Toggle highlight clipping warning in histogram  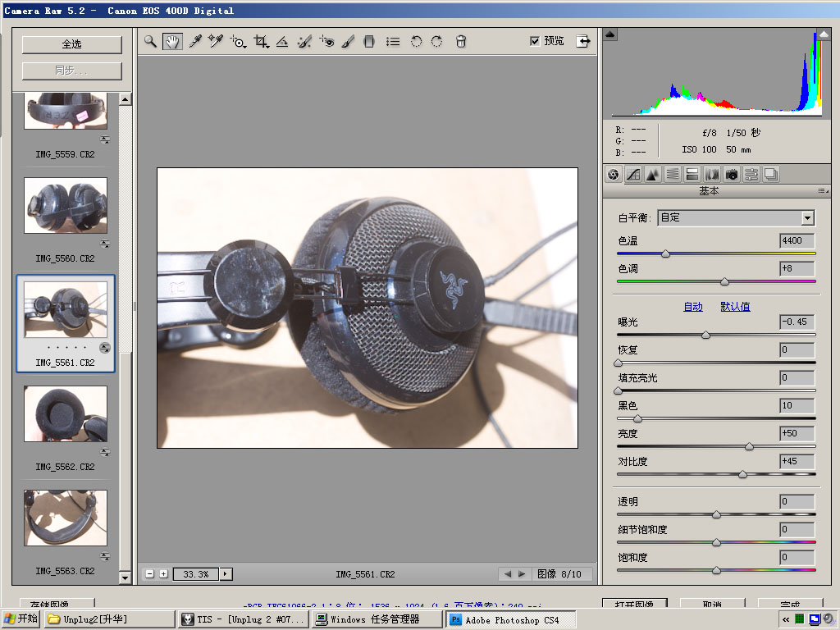(x=824, y=34)
